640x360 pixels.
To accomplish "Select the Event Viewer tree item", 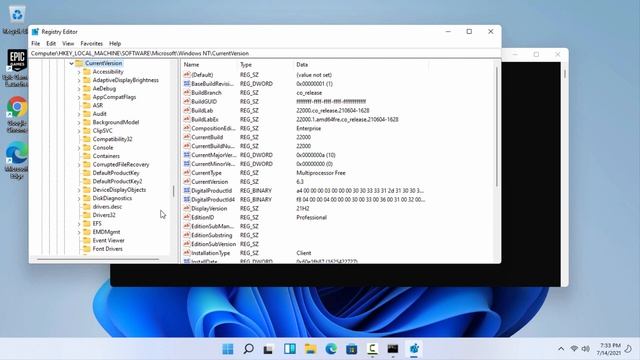I will [x=108, y=240].
